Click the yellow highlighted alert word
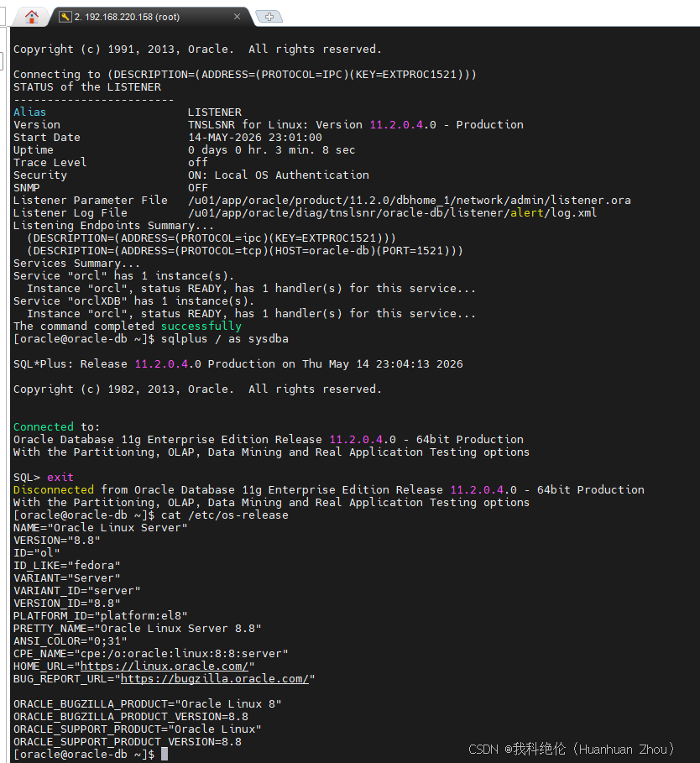Screen dimensions: 700x763 tap(526, 212)
